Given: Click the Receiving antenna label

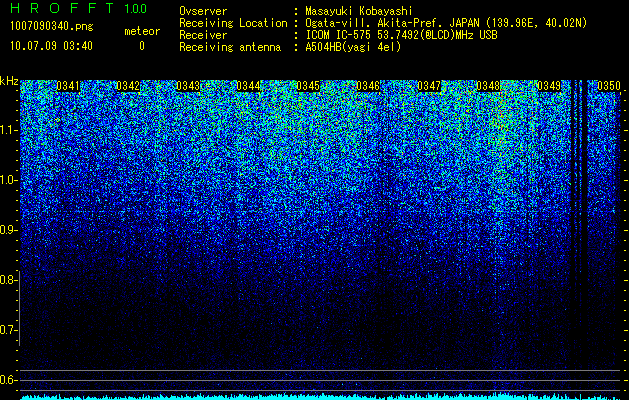Looking at the screenshot, I should coord(230,47).
